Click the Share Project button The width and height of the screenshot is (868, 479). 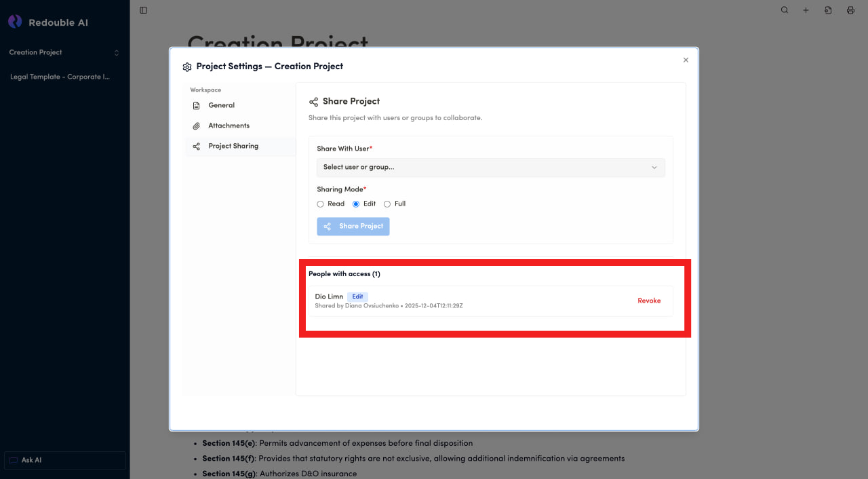coord(353,227)
